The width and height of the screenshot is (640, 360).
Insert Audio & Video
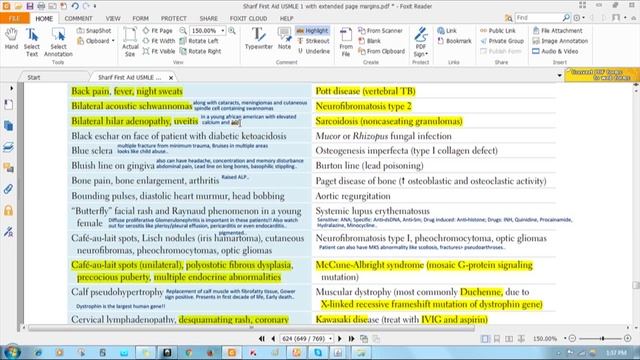click(555, 51)
